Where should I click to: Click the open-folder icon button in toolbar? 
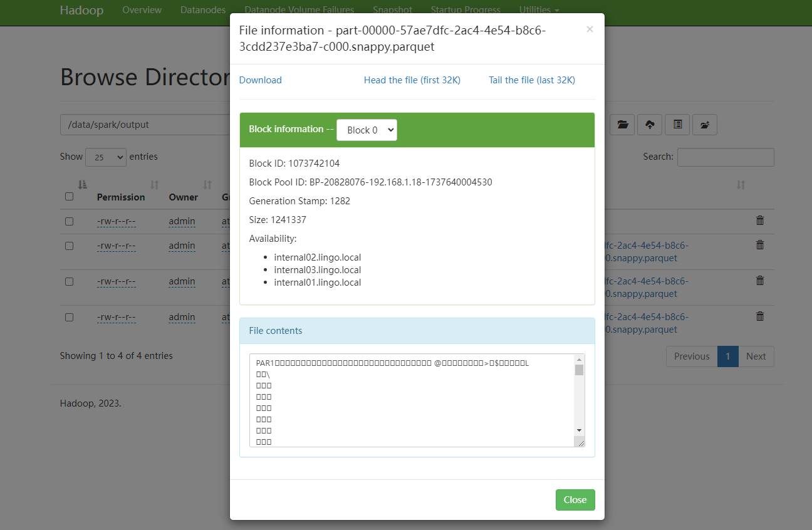tap(622, 125)
